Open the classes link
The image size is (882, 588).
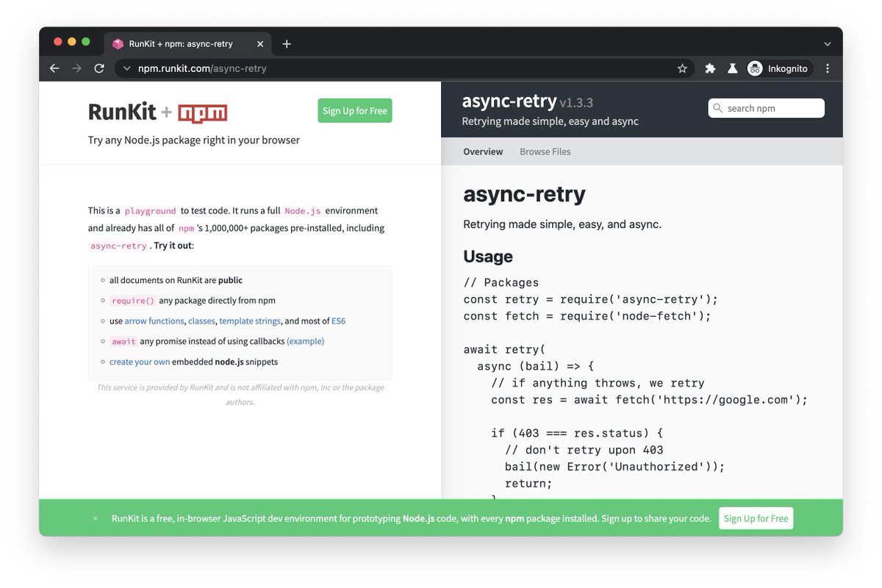(201, 321)
